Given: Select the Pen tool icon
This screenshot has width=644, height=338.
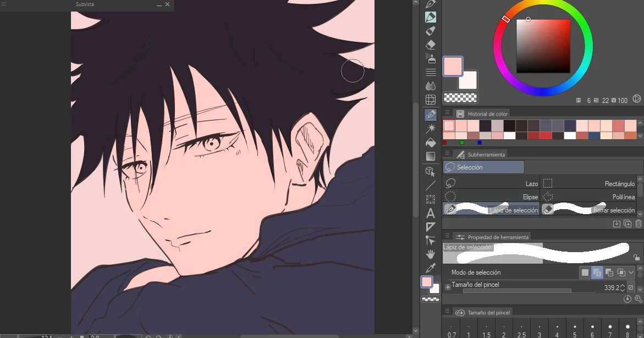Looking at the screenshot, I should tap(431, 4).
